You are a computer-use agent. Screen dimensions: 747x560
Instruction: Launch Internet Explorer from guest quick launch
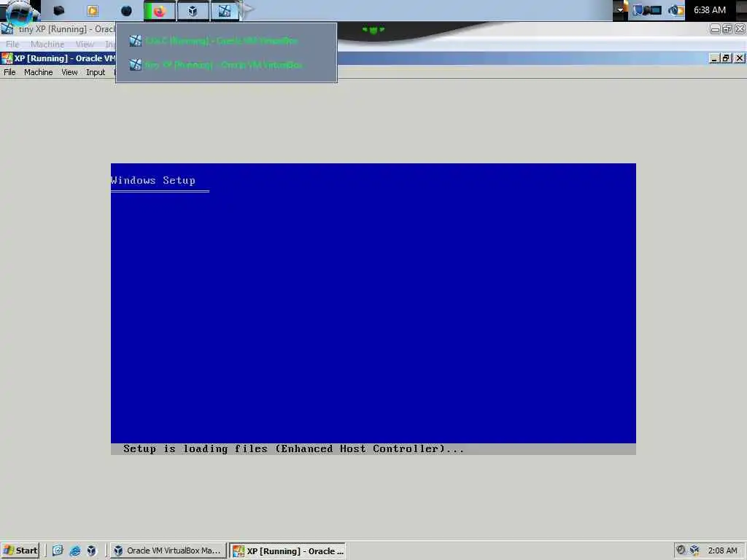pyautogui.click(x=75, y=551)
